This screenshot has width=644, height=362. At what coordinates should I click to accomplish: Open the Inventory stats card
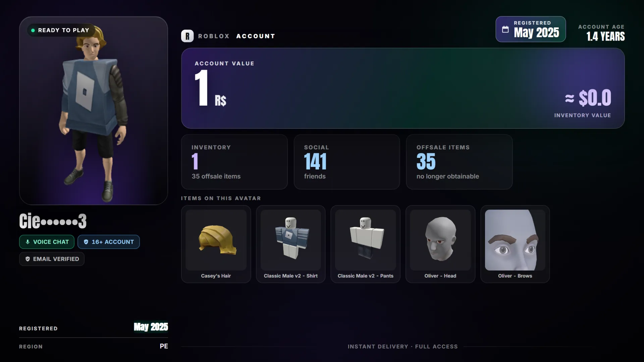(234, 162)
